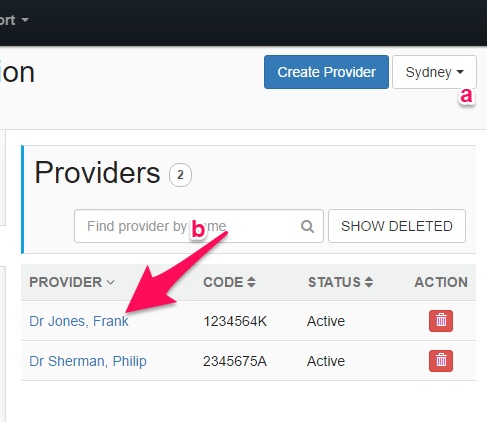Image resolution: width=487 pixels, height=422 pixels.
Task: Sort by the PROVIDER column header
Action: tap(72, 282)
